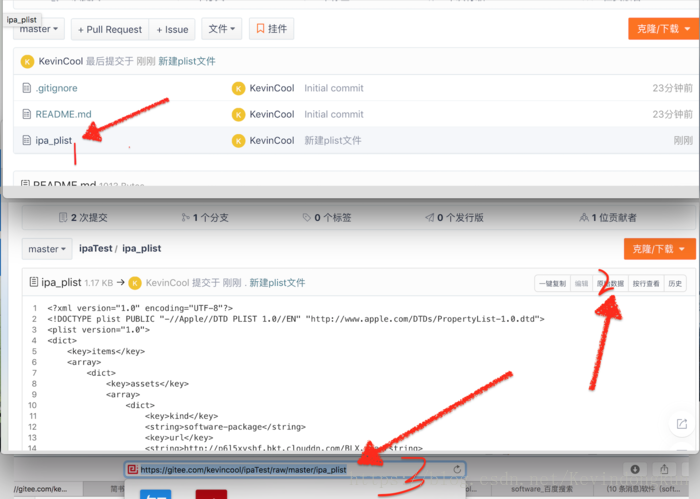This screenshot has height=499, width=700.
Task: Switch to the //gitee.com/ke... browser tab
Action: [40, 489]
